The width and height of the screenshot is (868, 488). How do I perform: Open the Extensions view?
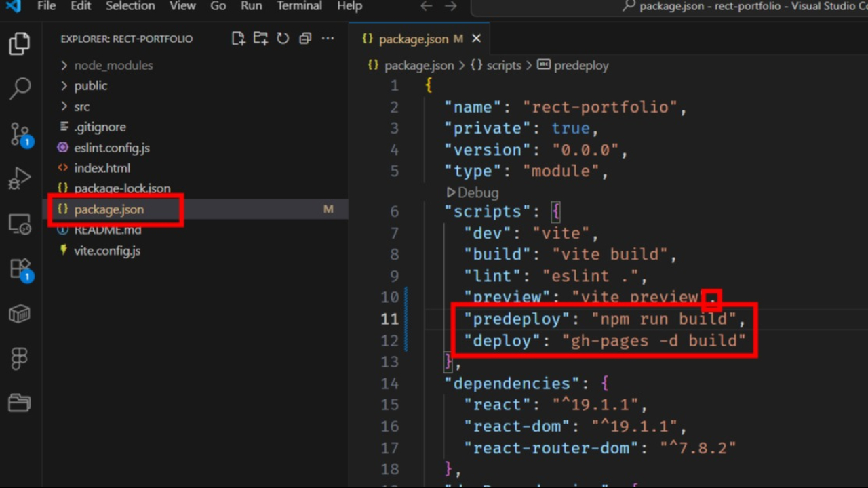(x=20, y=270)
